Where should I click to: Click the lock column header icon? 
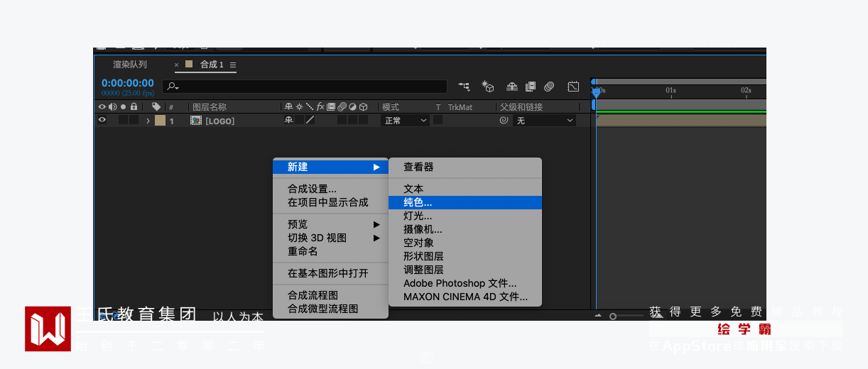point(134,107)
